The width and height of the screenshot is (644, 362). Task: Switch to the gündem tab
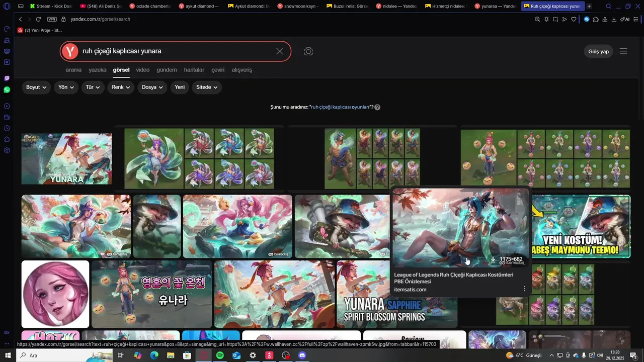pos(167,70)
